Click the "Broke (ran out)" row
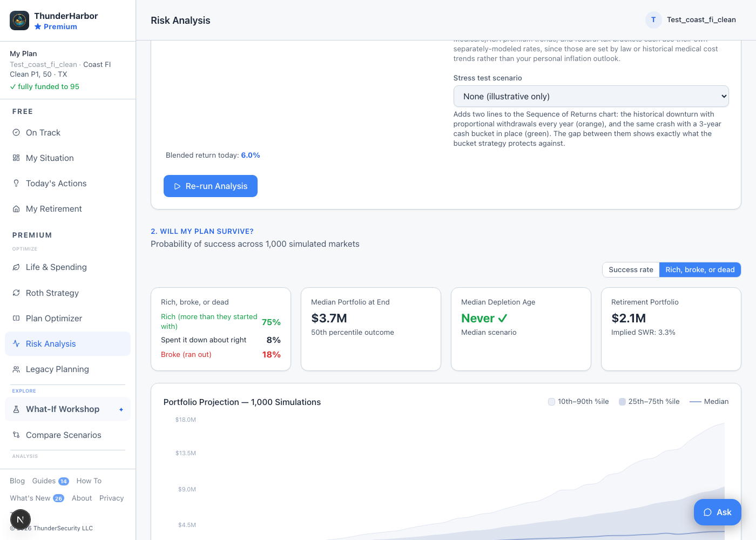This screenshot has width=756, height=540. 221,354
